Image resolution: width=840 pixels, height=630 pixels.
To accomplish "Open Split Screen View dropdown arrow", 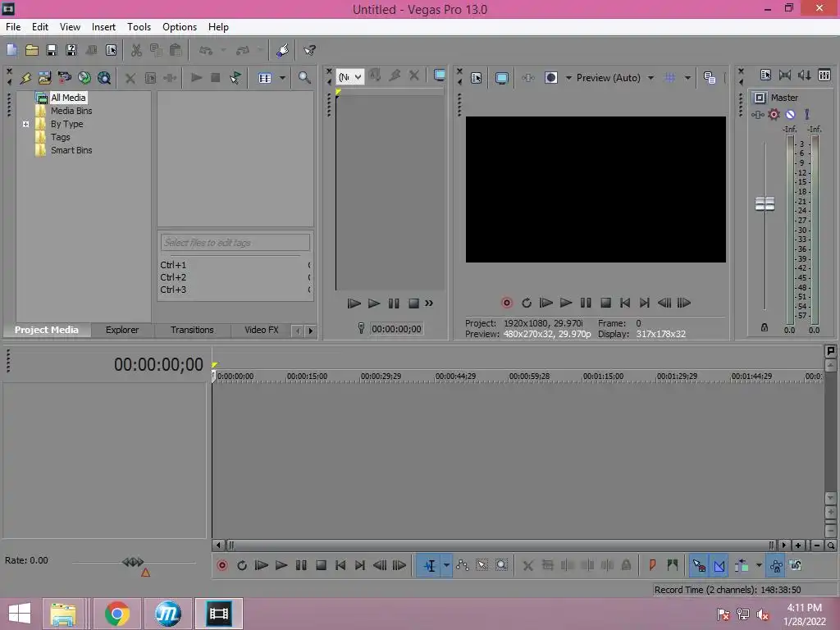I will [568, 78].
